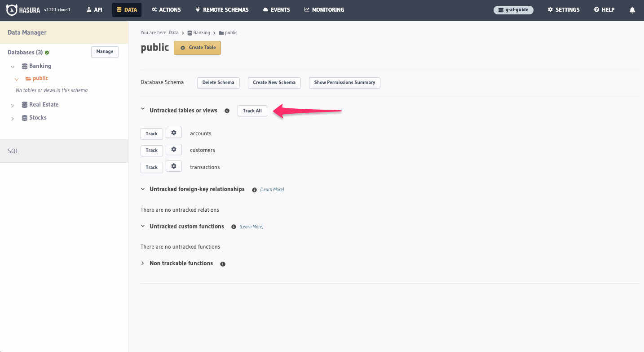This screenshot has width=644, height=352.
Task: Open Learn More for foreign-key relationships
Action: tap(272, 190)
